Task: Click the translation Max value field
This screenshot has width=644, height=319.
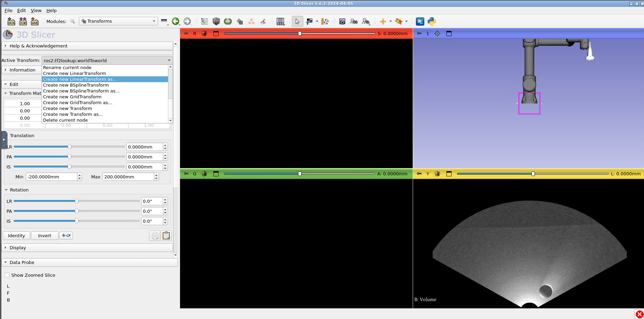Action: pos(128,177)
